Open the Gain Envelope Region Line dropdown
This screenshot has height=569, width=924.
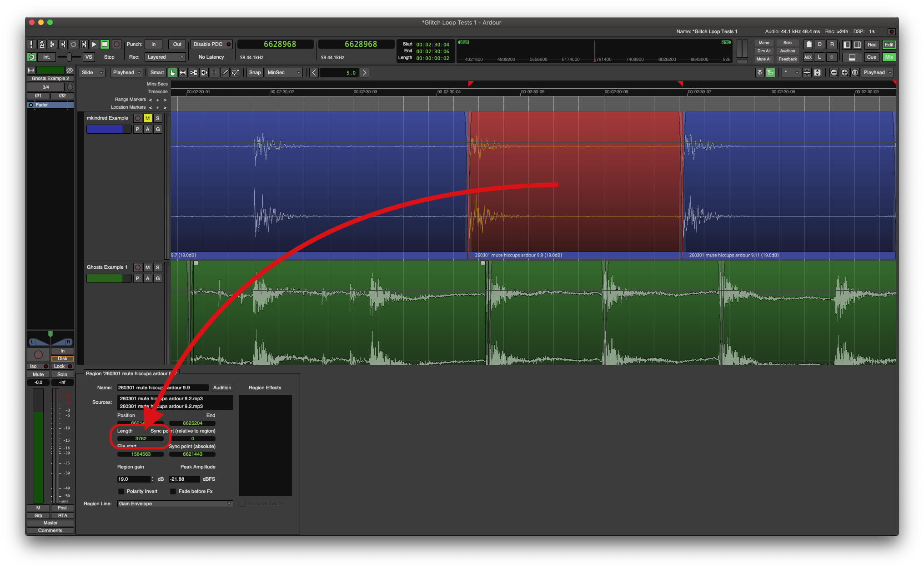coord(175,504)
